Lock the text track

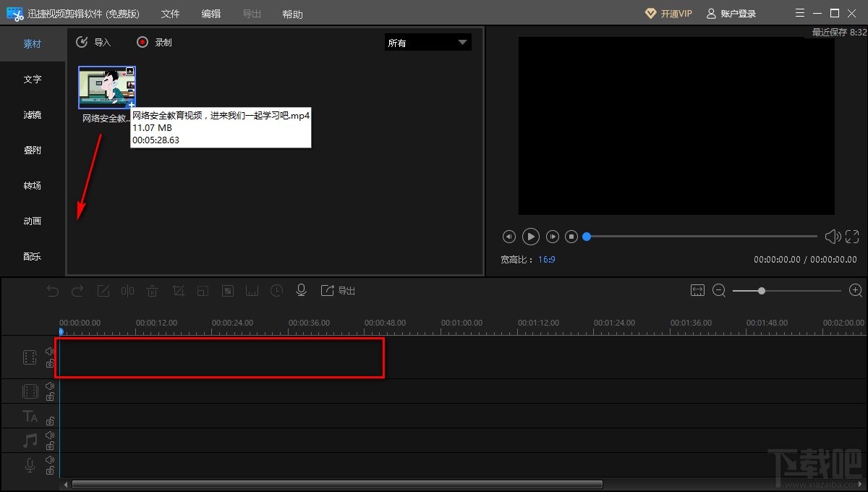pos(50,420)
